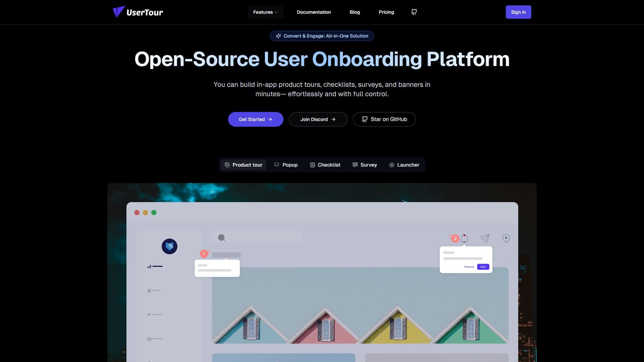Open the GitHub icon in navbar
Screen dimensions: 644x362
click(414, 12)
